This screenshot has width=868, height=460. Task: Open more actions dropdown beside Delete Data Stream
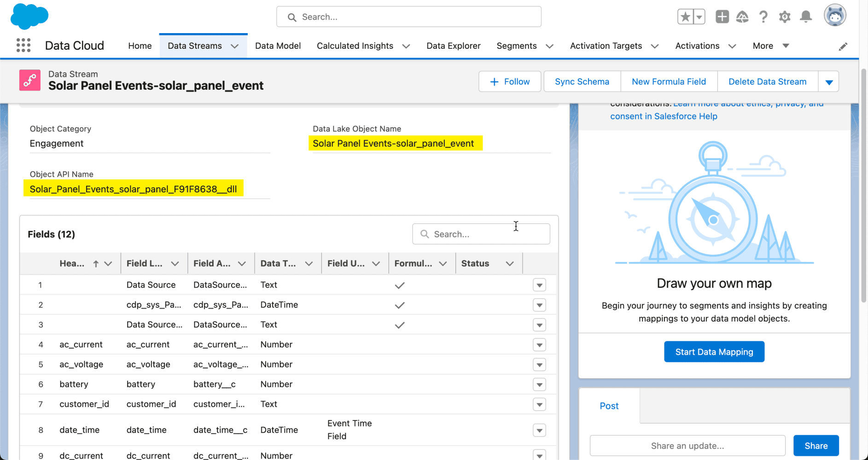[829, 82]
